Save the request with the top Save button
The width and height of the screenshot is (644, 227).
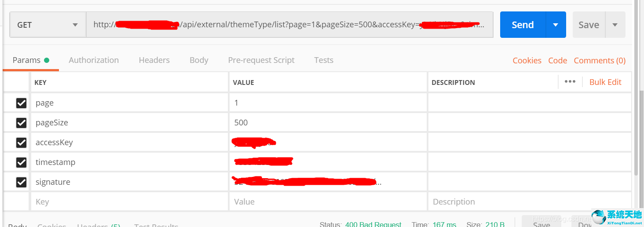tap(589, 25)
